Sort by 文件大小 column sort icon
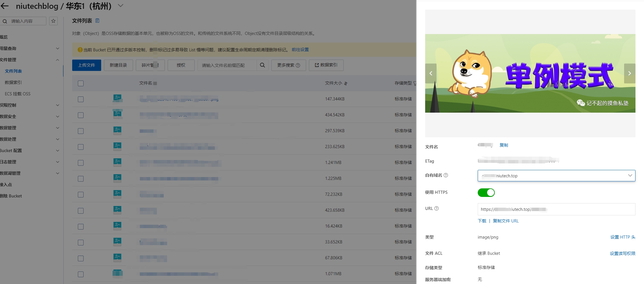Viewport: 644px width, 284px height. pos(346,83)
